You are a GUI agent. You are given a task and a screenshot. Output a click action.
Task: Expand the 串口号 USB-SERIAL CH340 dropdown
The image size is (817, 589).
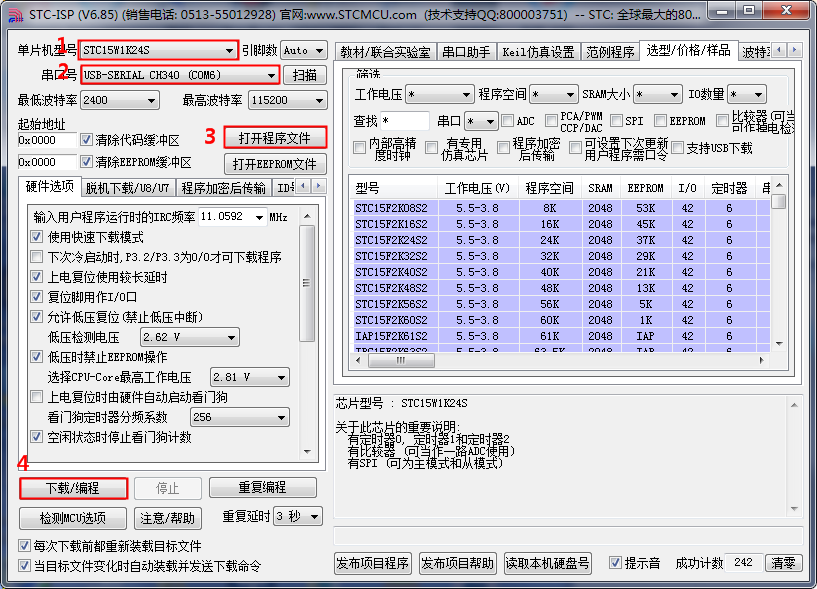[270, 75]
